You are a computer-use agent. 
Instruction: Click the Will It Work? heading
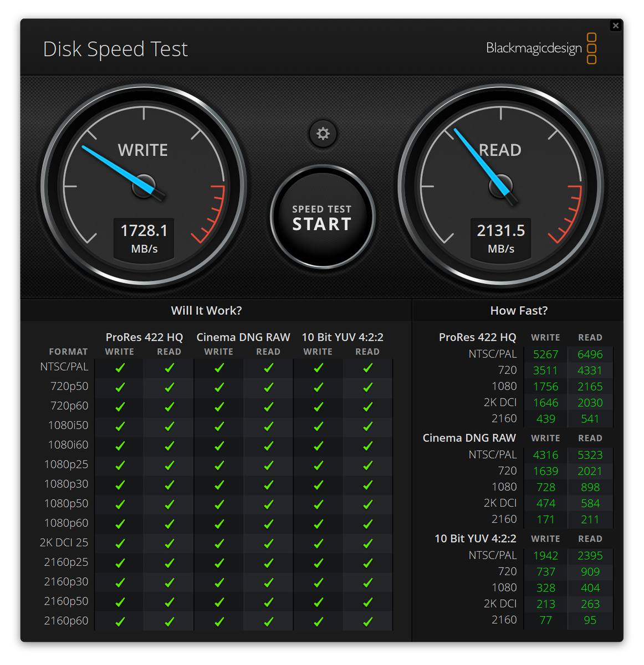tap(206, 310)
